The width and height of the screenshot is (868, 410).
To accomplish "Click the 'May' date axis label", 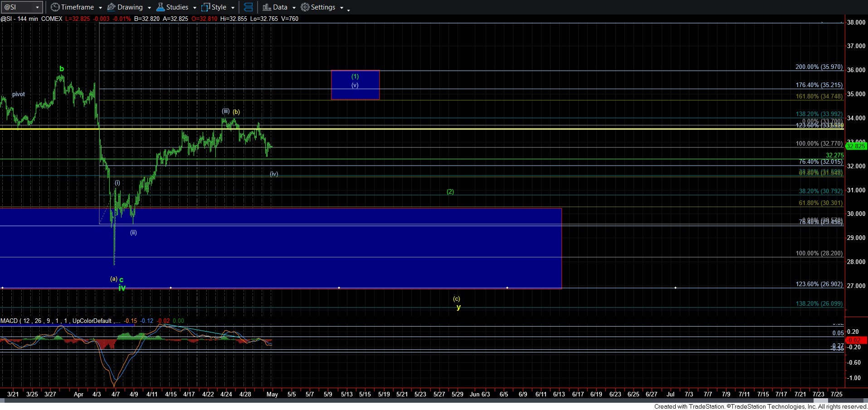I will [x=272, y=394].
